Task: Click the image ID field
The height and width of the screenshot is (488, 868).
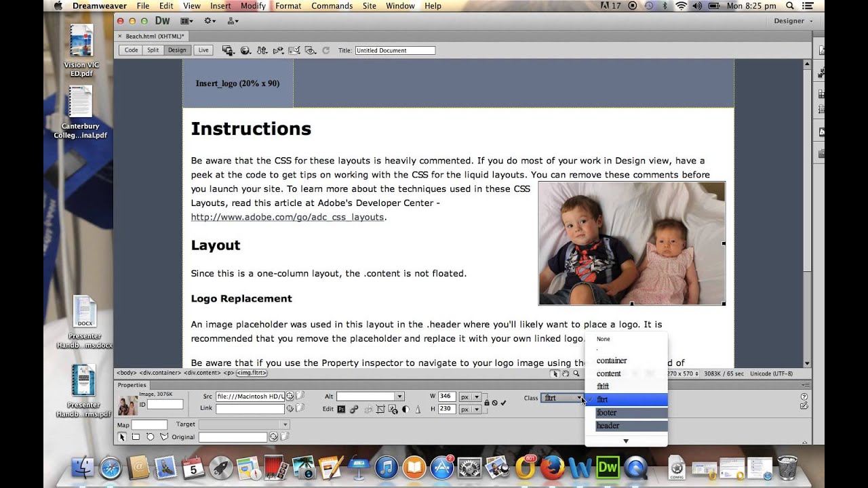Action: point(165,405)
